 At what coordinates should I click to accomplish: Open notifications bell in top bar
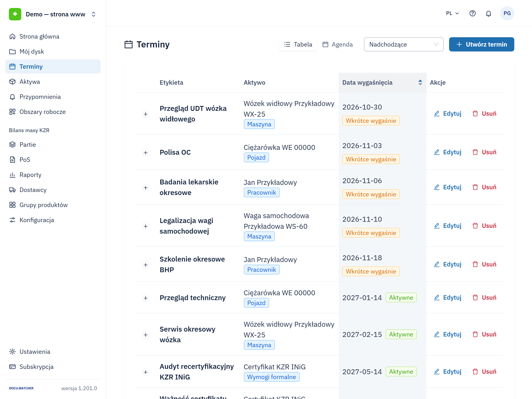pyautogui.click(x=488, y=14)
